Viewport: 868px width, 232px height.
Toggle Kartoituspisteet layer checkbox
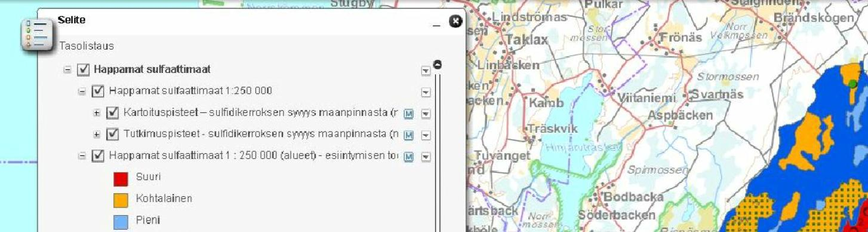[113, 113]
